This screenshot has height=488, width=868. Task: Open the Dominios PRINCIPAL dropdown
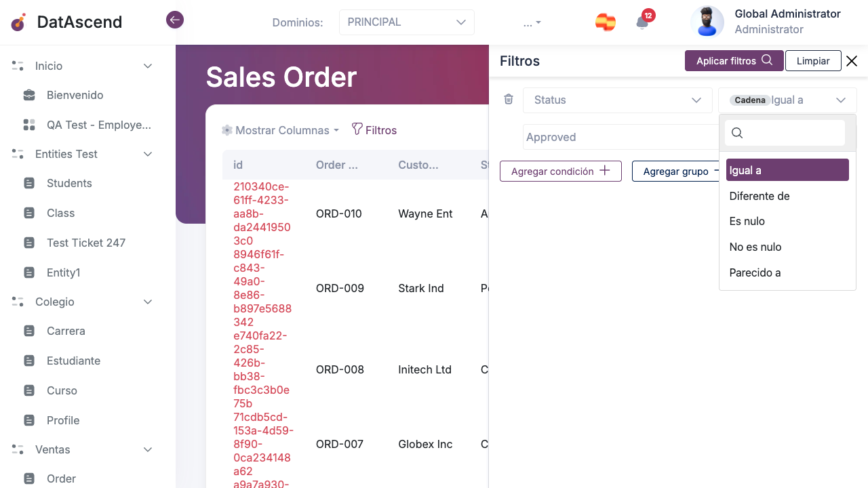(x=407, y=22)
